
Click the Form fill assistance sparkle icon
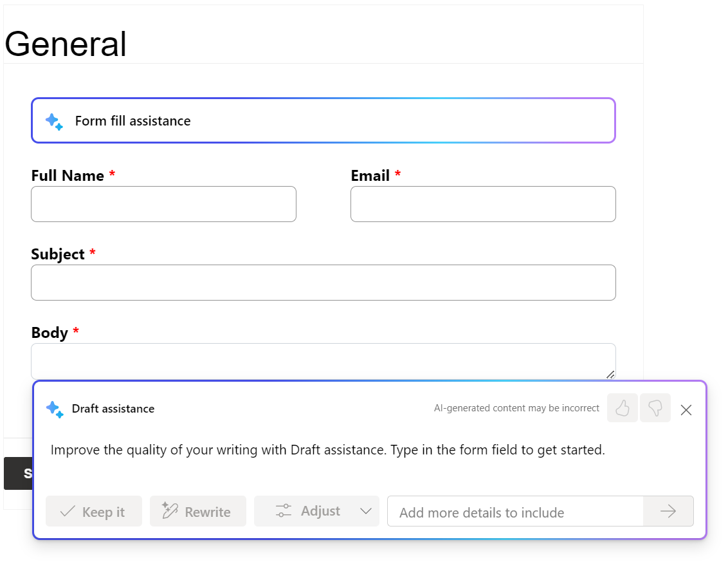(53, 121)
